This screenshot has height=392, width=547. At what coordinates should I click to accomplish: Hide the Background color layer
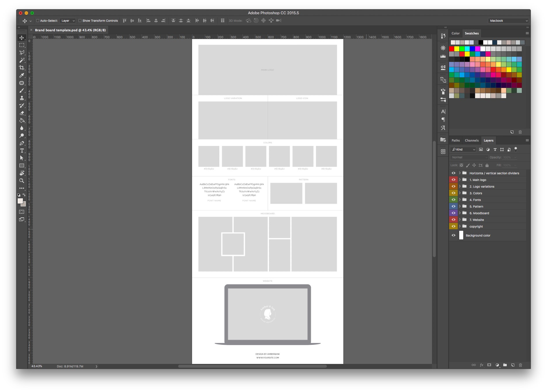(x=453, y=235)
